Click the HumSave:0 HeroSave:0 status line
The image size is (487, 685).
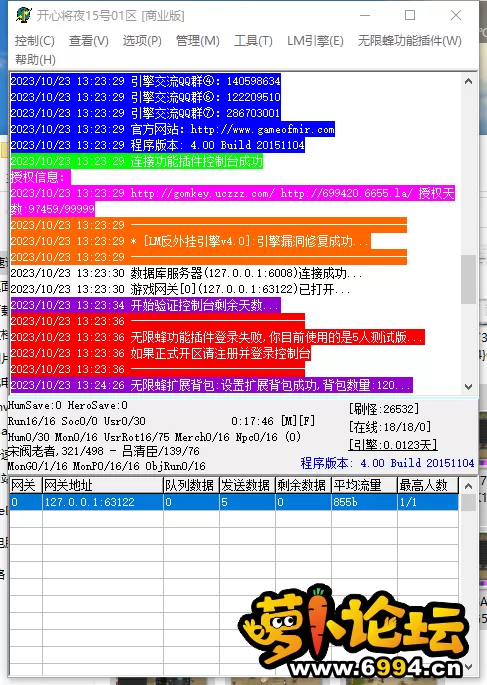(68, 405)
